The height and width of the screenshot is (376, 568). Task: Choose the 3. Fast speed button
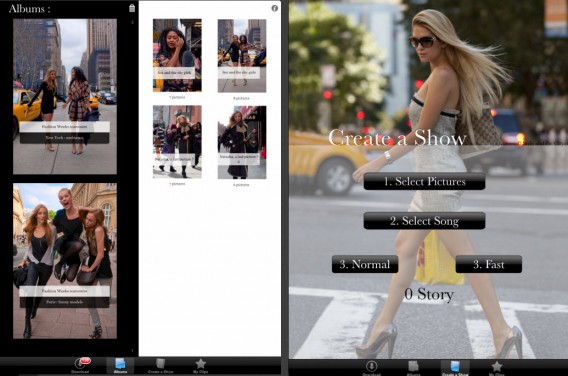pos(489,264)
